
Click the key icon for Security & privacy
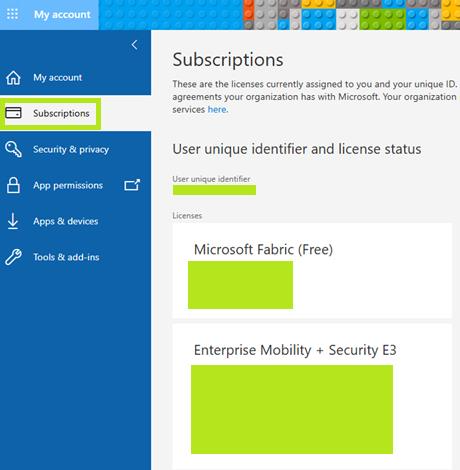point(13,149)
